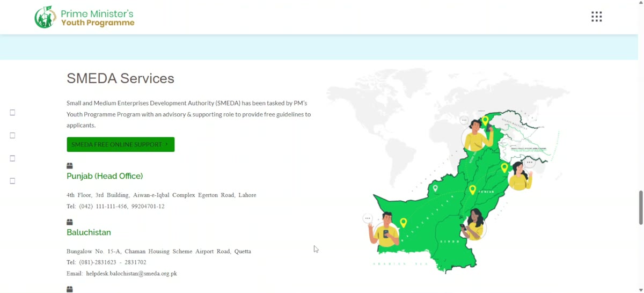The image size is (644, 293).
Task: Select the yellow pin at the map's northern tip
Action: click(x=485, y=121)
